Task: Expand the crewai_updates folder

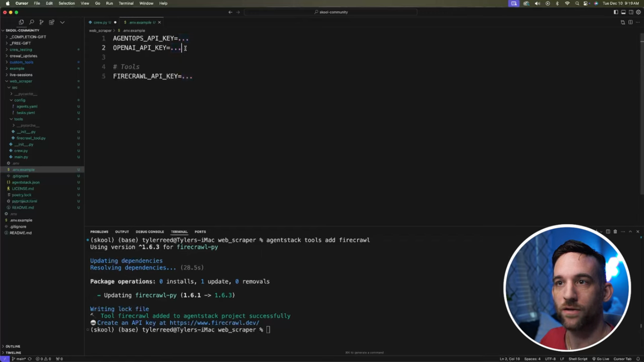Action: pyautogui.click(x=23, y=56)
